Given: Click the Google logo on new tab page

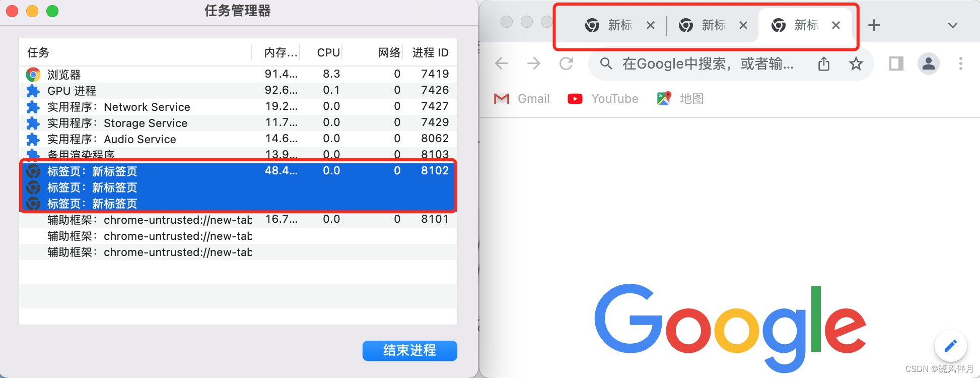Looking at the screenshot, I should 730,329.
